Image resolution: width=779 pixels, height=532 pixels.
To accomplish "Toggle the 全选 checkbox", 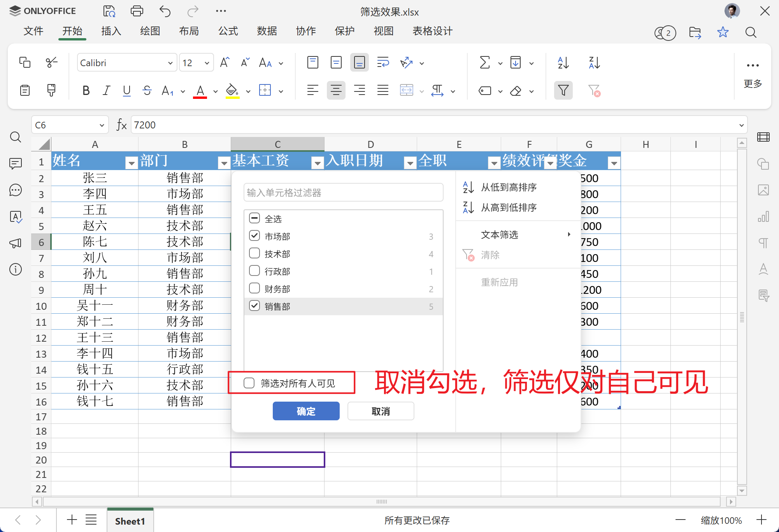I will coord(254,218).
